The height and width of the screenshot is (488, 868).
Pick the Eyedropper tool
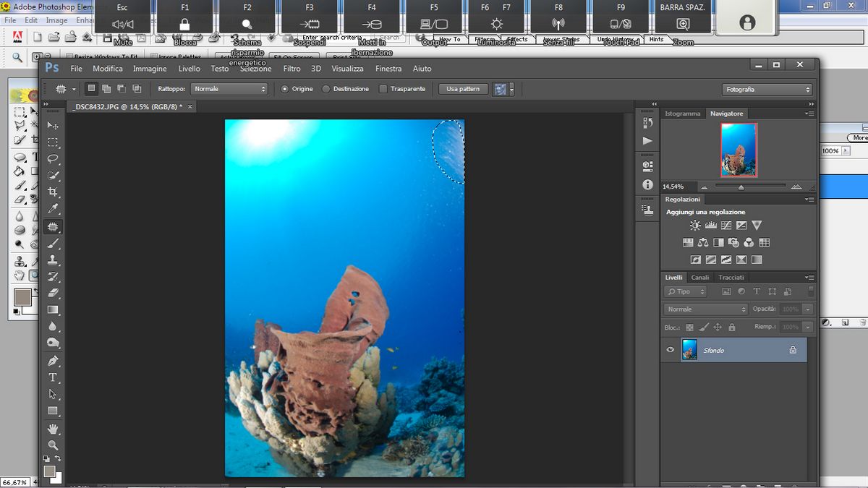click(x=53, y=210)
